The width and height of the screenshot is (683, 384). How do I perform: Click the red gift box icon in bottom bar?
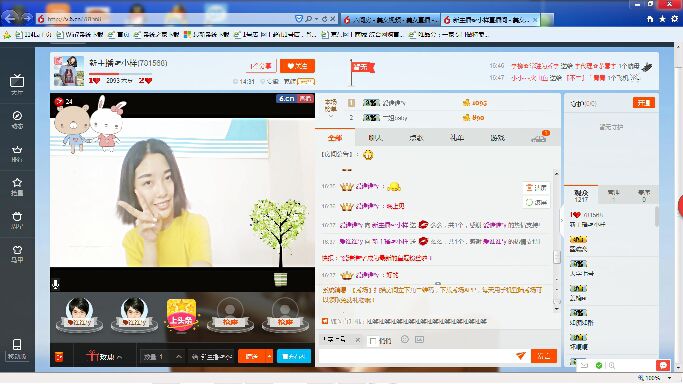[59, 357]
